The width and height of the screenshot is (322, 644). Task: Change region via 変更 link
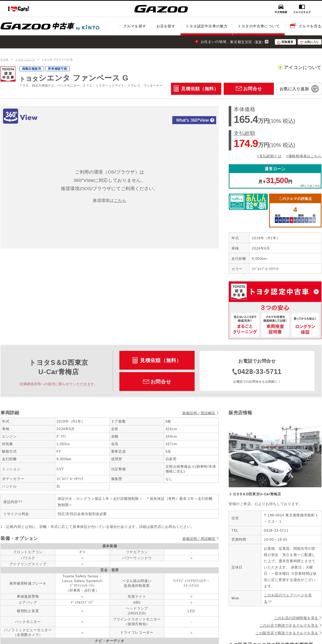click(x=258, y=42)
